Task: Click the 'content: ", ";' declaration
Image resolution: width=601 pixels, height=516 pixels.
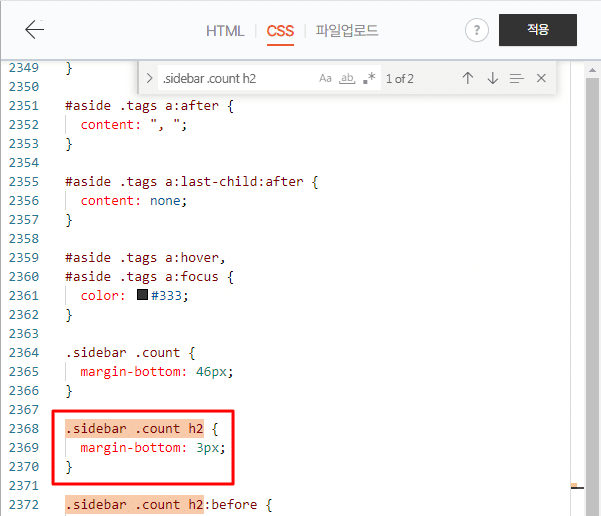Action: pyautogui.click(x=134, y=125)
